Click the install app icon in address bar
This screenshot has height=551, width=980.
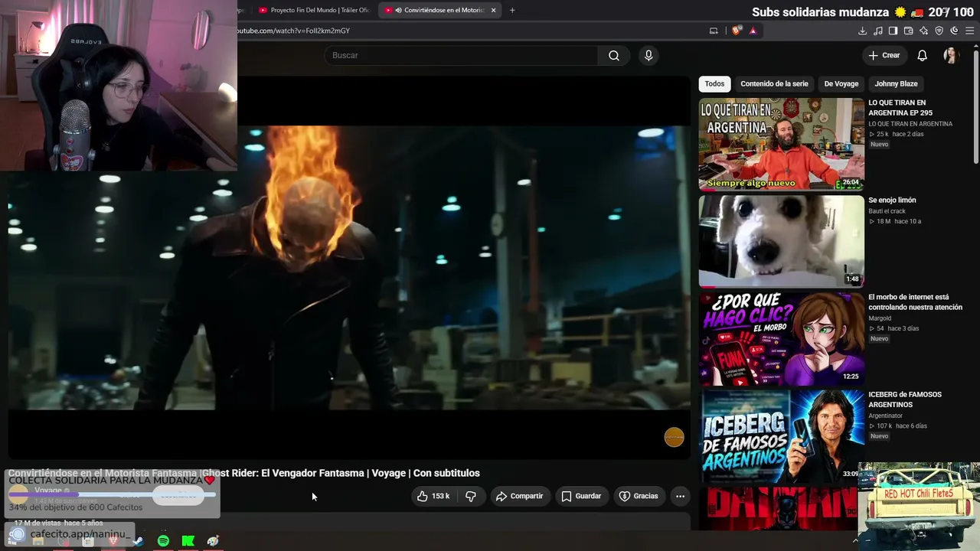pyautogui.click(x=714, y=31)
